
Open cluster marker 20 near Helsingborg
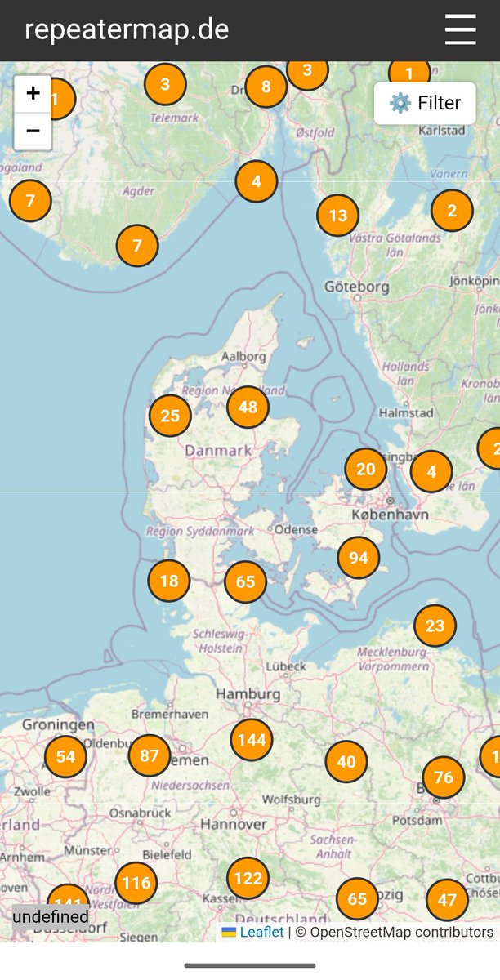pos(366,469)
